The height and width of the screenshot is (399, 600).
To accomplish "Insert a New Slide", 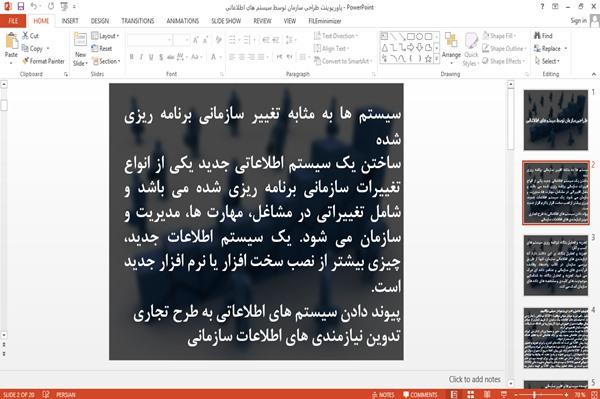I will pyautogui.click(x=80, y=49).
